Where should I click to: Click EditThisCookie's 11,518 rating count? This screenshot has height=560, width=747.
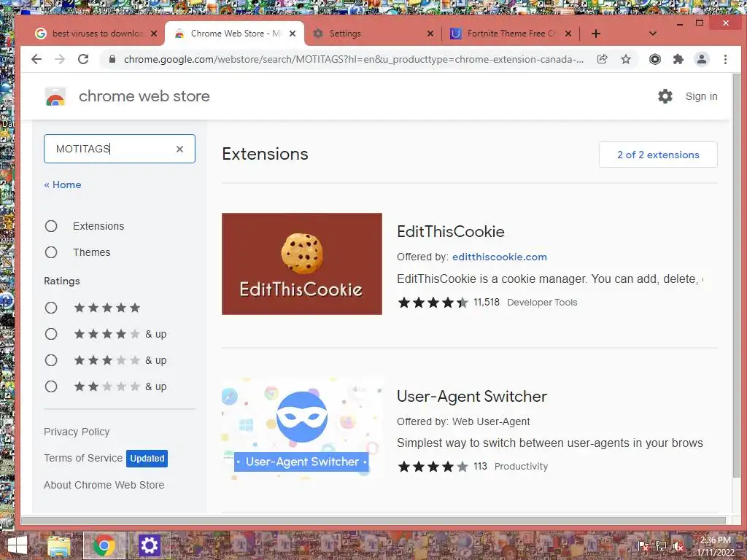487,303
